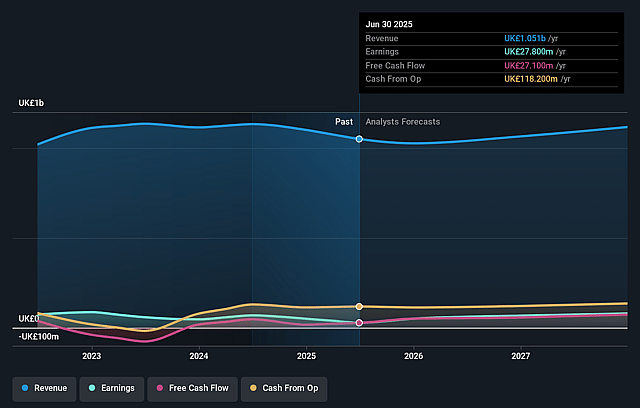The width and height of the screenshot is (640, 408).
Task: Click the UK£1b y-axis label
Action: (31, 103)
